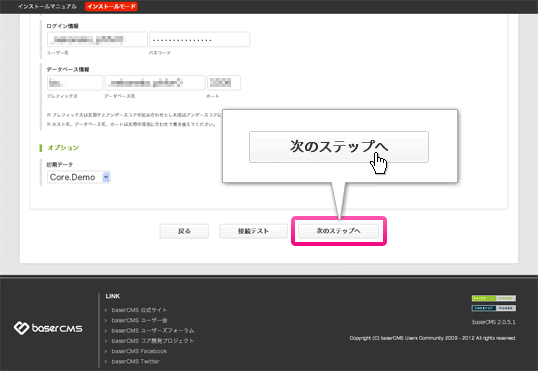
Task: Click the ログイン情報 label
Action: (62, 26)
